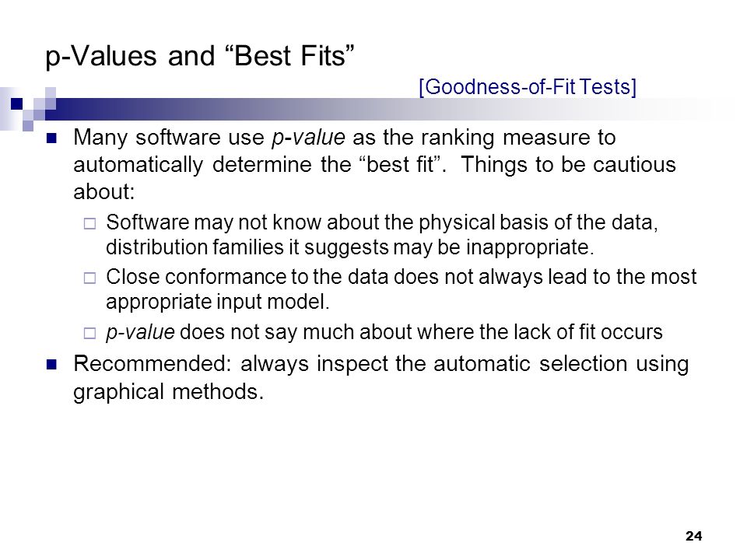Click the light gray square decoration at left
The width and height of the screenshot is (747, 560).
[x=9, y=109]
